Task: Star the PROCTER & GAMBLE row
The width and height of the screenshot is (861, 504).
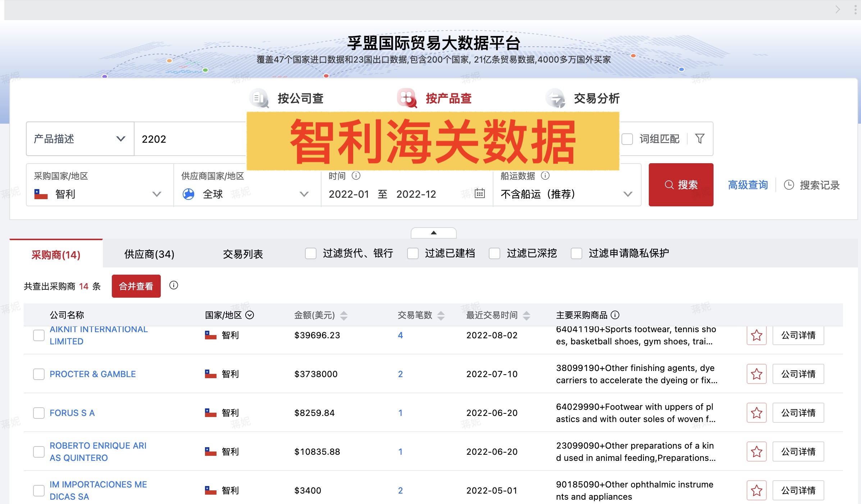Action: (756, 374)
